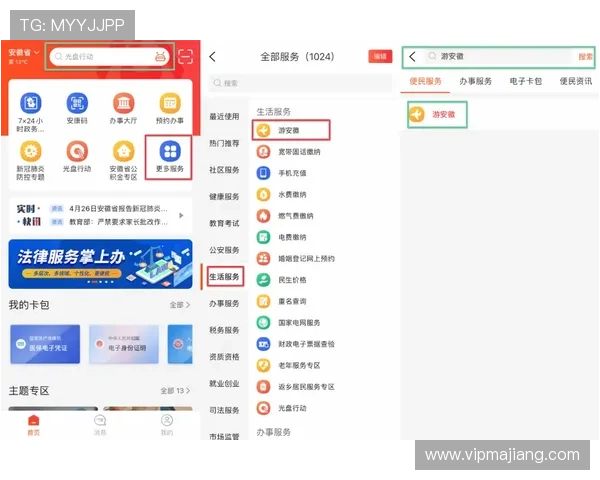Open 电费缴纳 service
Viewport: 600px width, 480px height.
[x=282, y=237]
